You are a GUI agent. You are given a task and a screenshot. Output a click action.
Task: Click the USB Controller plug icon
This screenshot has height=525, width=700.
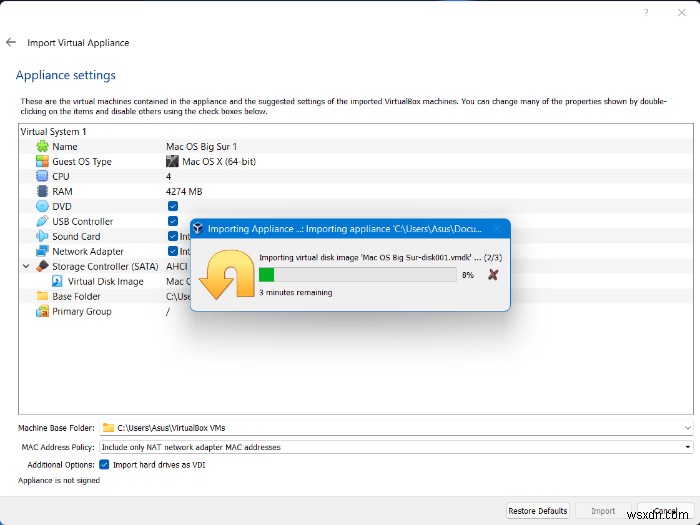(x=42, y=221)
